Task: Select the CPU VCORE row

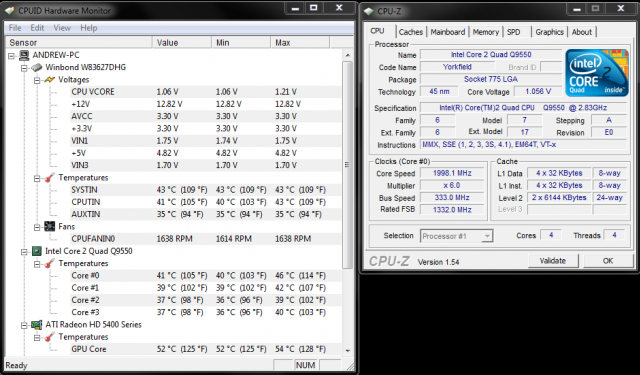Action: [x=205, y=92]
